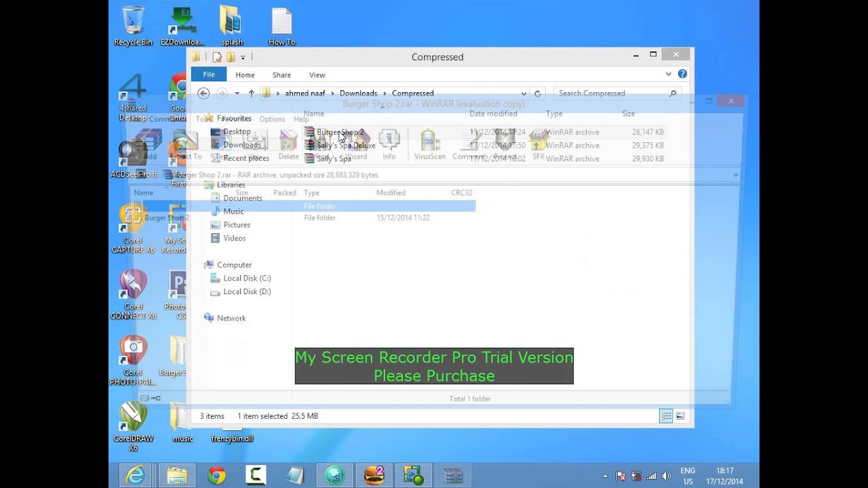The image size is (868, 488).
Task: Click Info in the WinRAR toolbar
Action: 389,144
